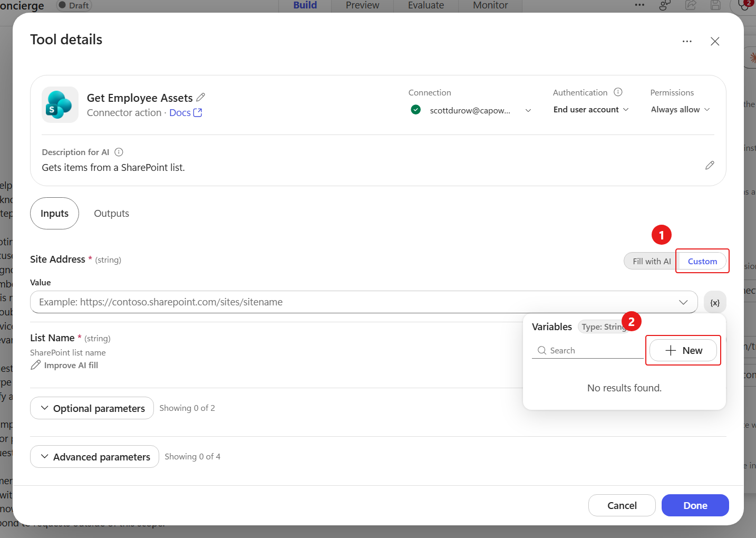Click the Description for AI info icon

click(119, 152)
